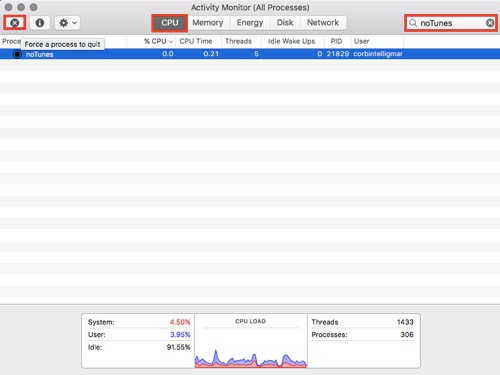This screenshot has height=375, width=500.
Task: Switch to the Energy tab
Action: point(250,23)
